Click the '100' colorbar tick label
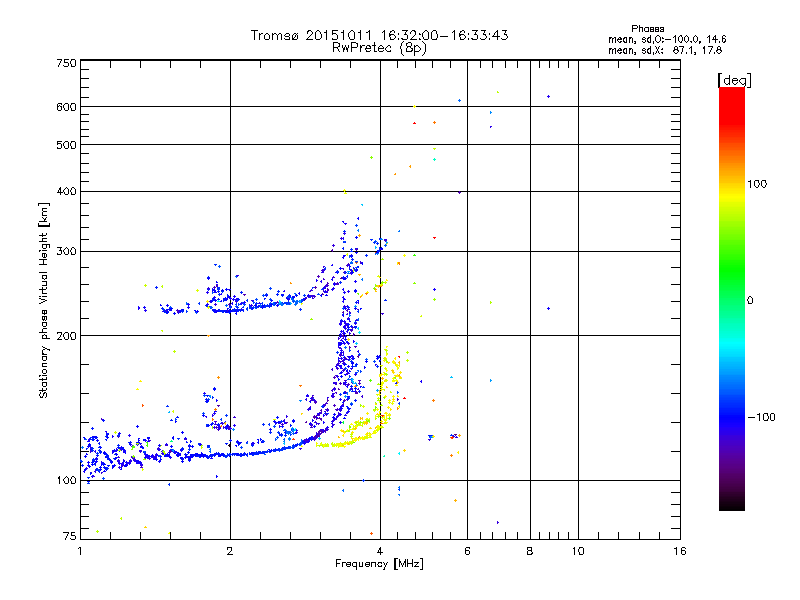 click(x=757, y=184)
